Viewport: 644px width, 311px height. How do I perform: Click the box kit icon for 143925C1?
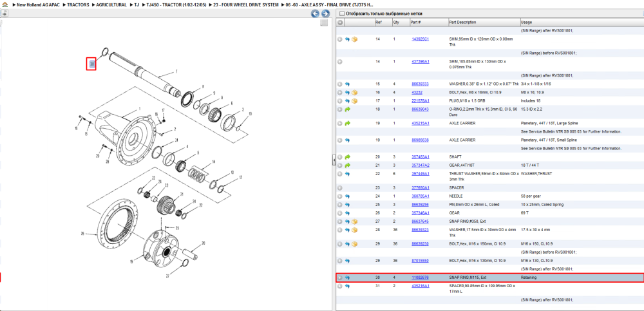[354, 39]
